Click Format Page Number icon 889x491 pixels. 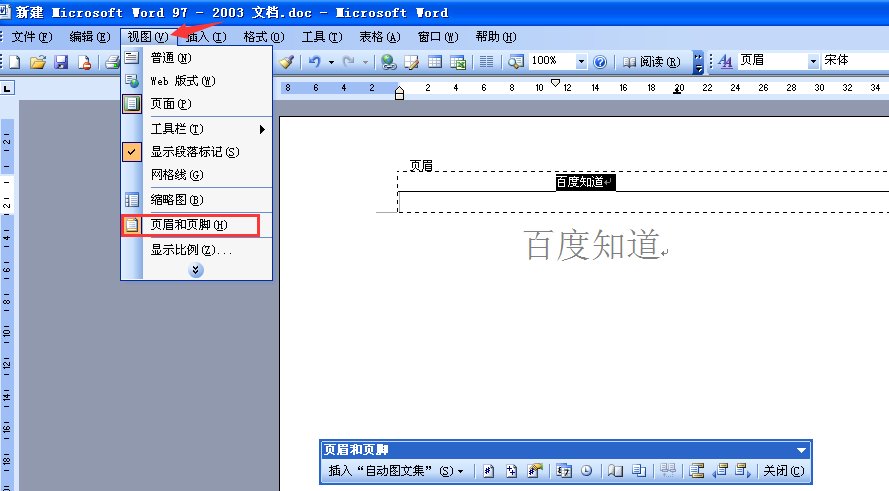535,471
